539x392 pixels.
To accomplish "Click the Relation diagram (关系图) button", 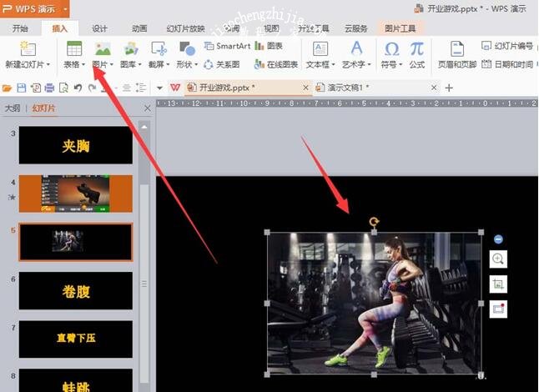I will click(x=222, y=64).
